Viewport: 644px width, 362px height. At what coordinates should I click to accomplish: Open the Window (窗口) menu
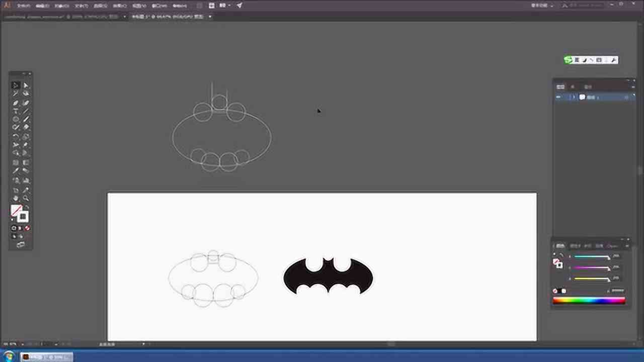[159, 6]
